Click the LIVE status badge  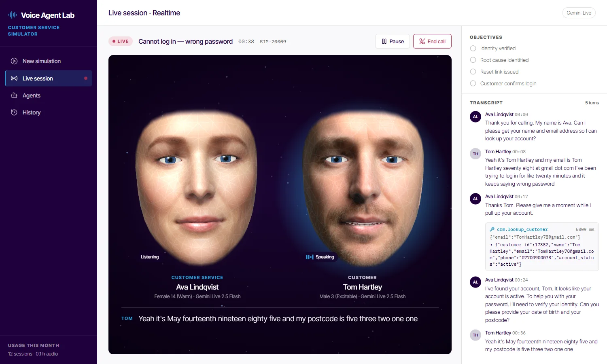click(x=121, y=41)
